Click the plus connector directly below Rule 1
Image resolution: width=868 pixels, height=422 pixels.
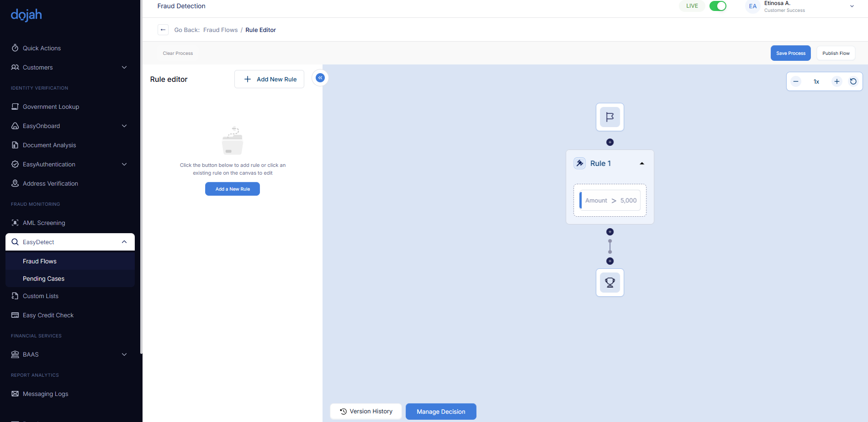pos(610,232)
